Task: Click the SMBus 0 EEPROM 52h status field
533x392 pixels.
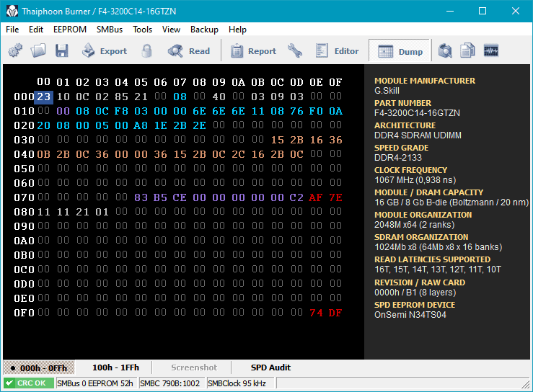Action: [95, 383]
